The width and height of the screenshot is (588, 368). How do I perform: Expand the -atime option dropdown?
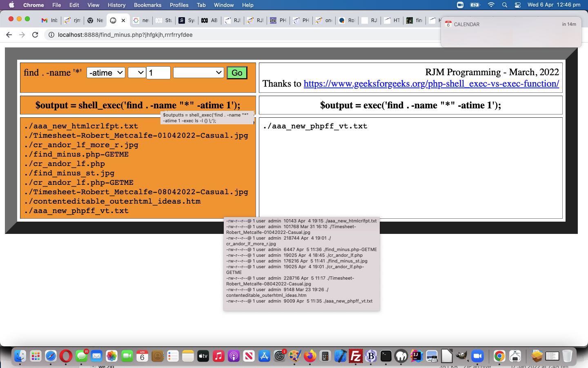[x=106, y=73]
